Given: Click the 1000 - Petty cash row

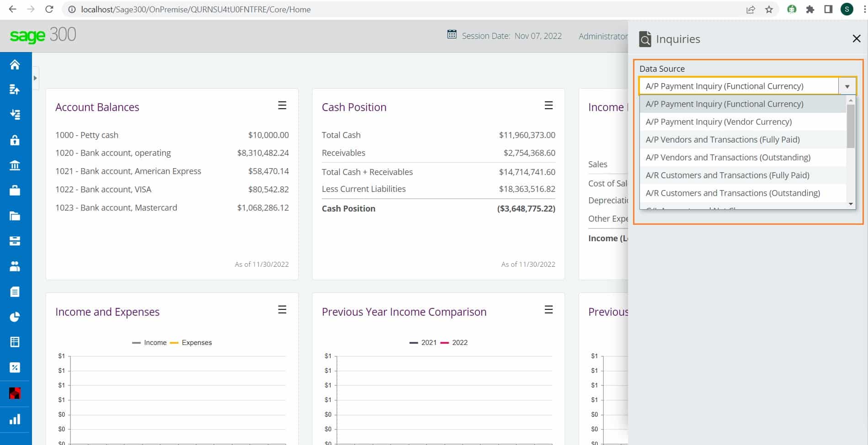Looking at the screenshot, I should tap(172, 135).
